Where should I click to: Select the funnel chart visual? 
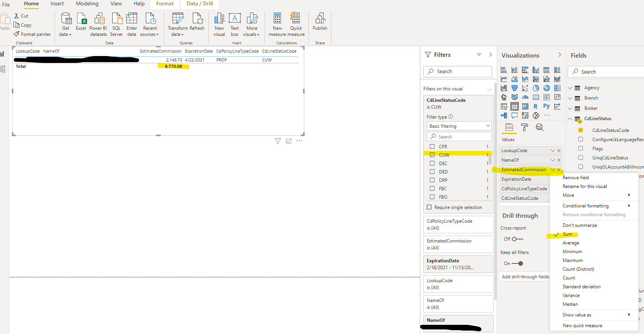[x=515, y=88]
